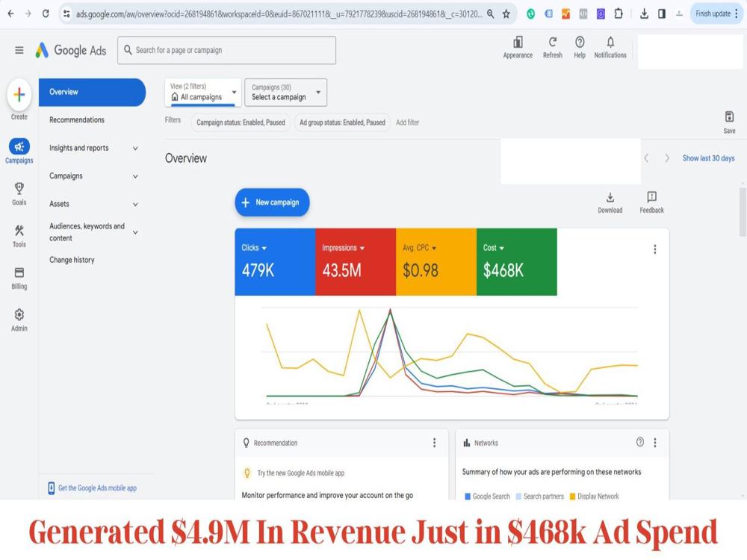Open the Select a campaign dropdown

coord(285,93)
